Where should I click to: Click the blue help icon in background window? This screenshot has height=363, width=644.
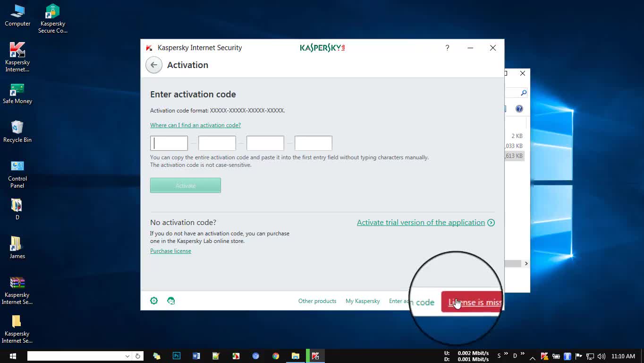tap(519, 109)
